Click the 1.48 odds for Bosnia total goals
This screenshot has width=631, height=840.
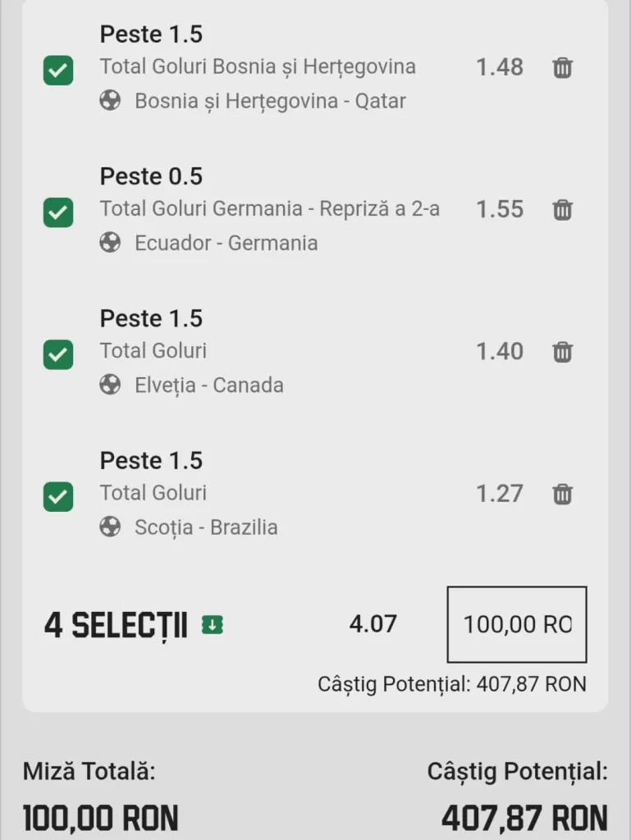click(499, 67)
